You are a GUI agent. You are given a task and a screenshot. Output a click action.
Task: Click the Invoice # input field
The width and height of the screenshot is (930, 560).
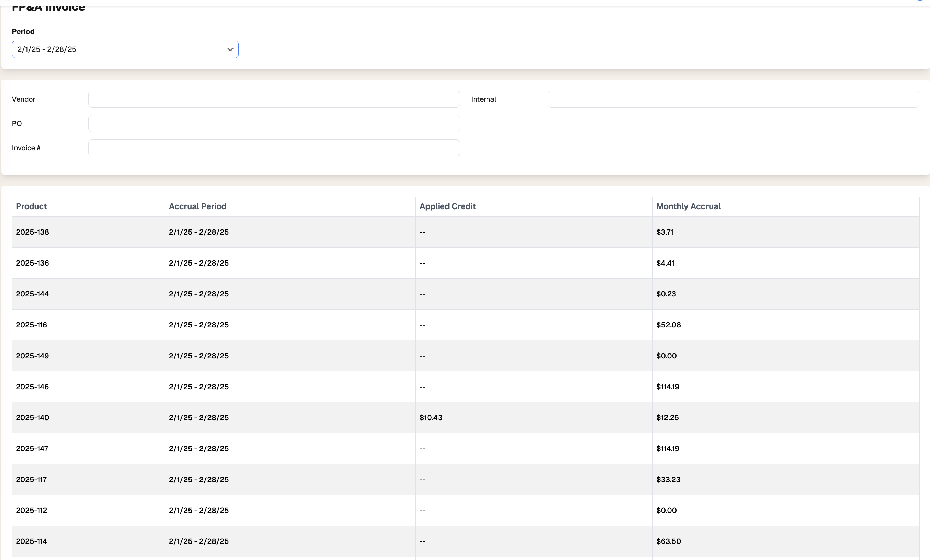[274, 148]
